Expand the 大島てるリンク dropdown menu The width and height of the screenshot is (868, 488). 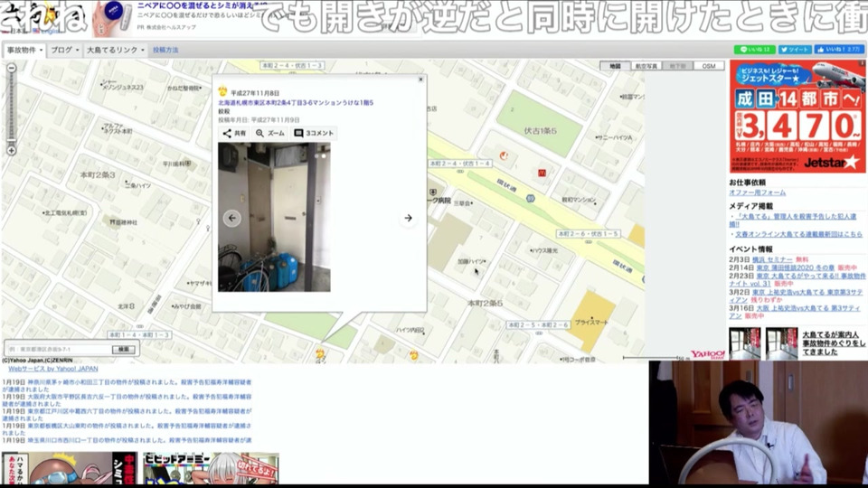coord(116,50)
